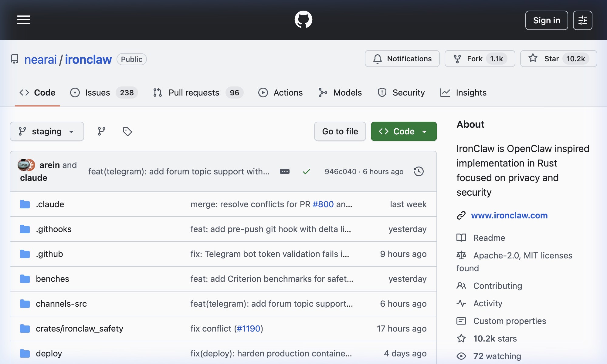View tags via the tag icon
This screenshot has width=607, height=364.
point(127,131)
